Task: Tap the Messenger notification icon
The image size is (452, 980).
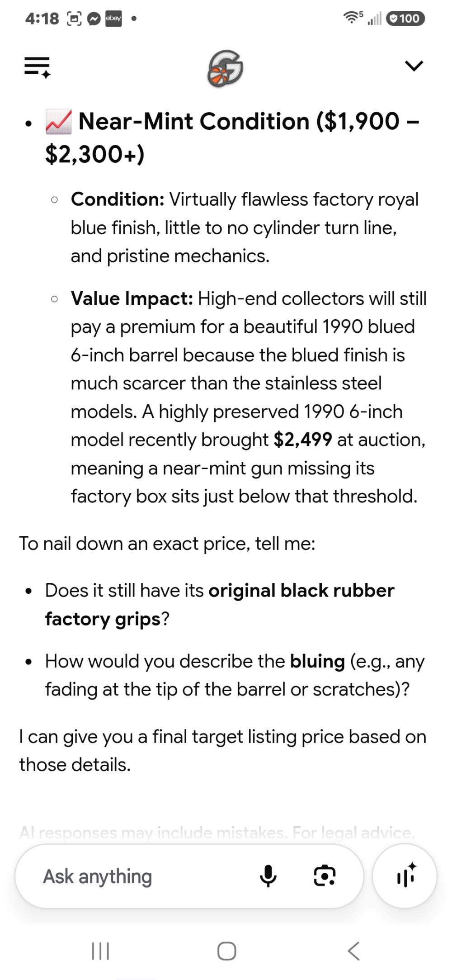Action: (94, 19)
